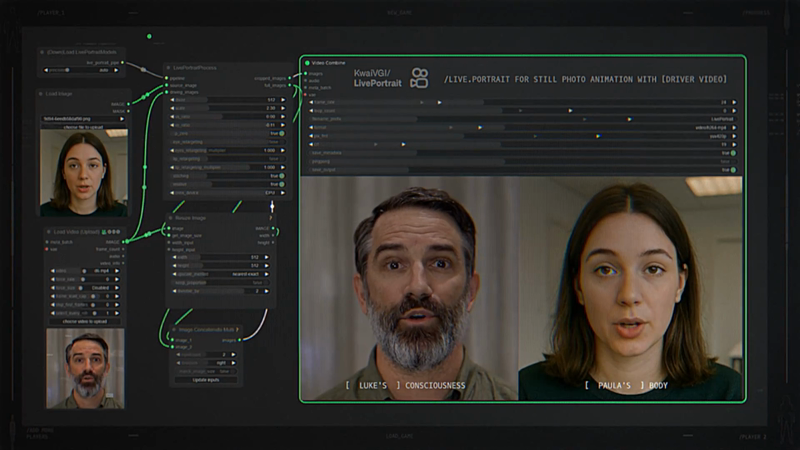This screenshot has width=800, height=450.
Task: Click choose video to upload button
Action: pyautogui.click(x=84, y=321)
